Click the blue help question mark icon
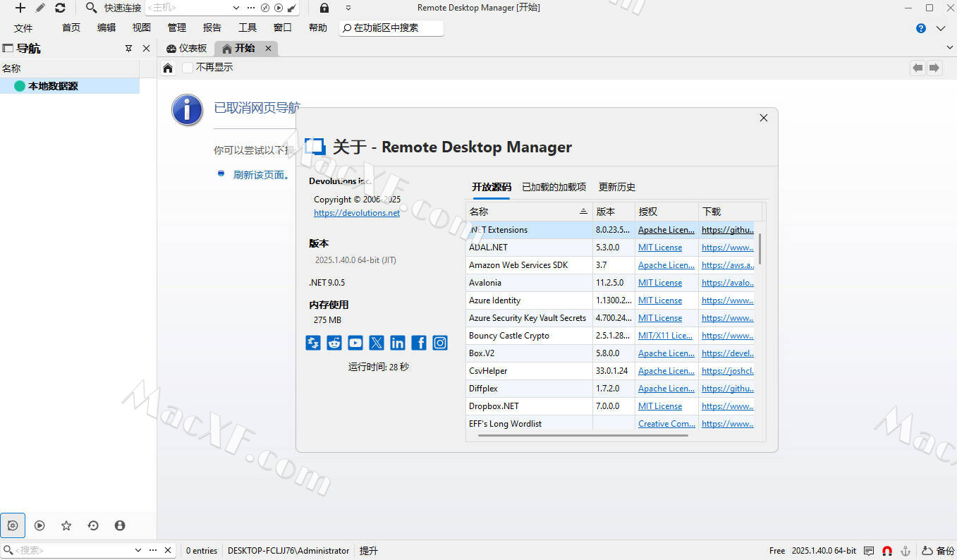The height and width of the screenshot is (560, 957). point(921,28)
